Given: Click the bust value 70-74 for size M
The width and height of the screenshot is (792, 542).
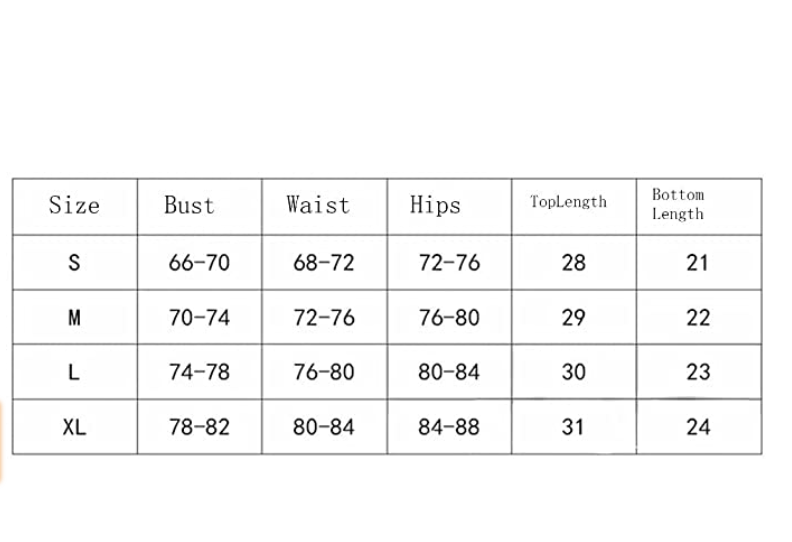Looking at the screenshot, I should pyautogui.click(x=199, y=318).
